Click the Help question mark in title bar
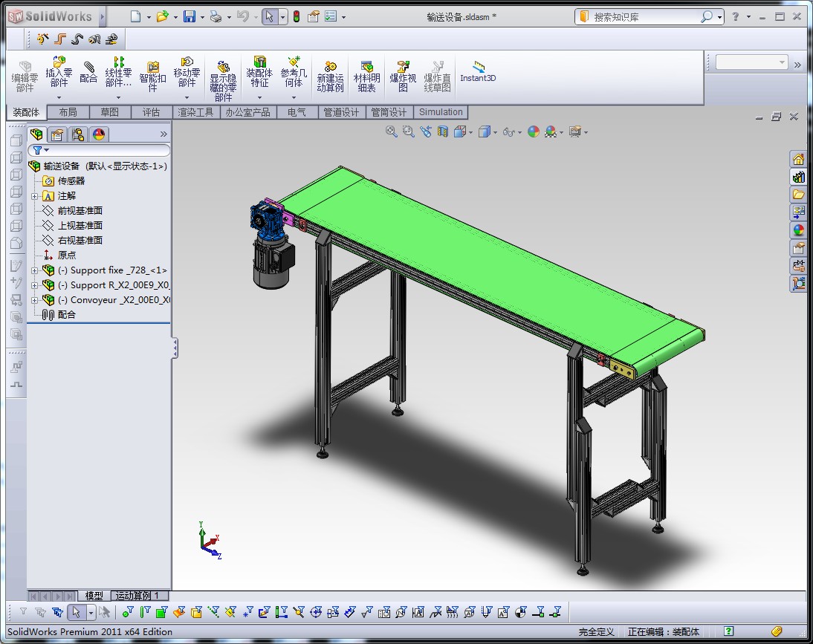The height and width of the screenshot is (644, 813). pyautogui.click(x=735, y=16)
